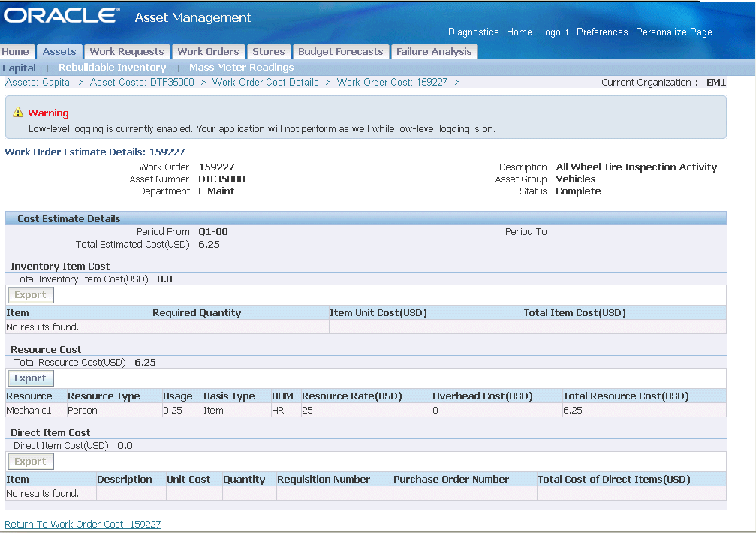Select the Assets tab
Screen dimensions: 756x533
(x=59, y=52)
